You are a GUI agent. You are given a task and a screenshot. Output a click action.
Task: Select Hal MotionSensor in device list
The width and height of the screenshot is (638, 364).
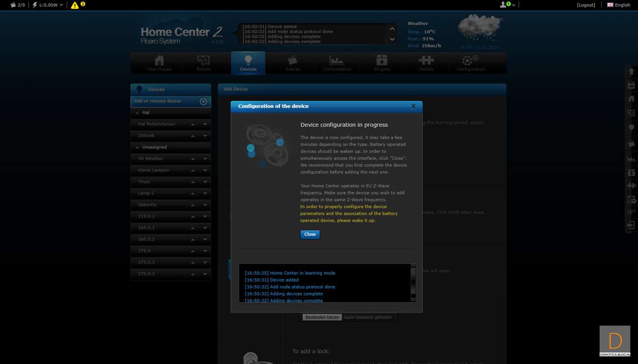point(157,124)
